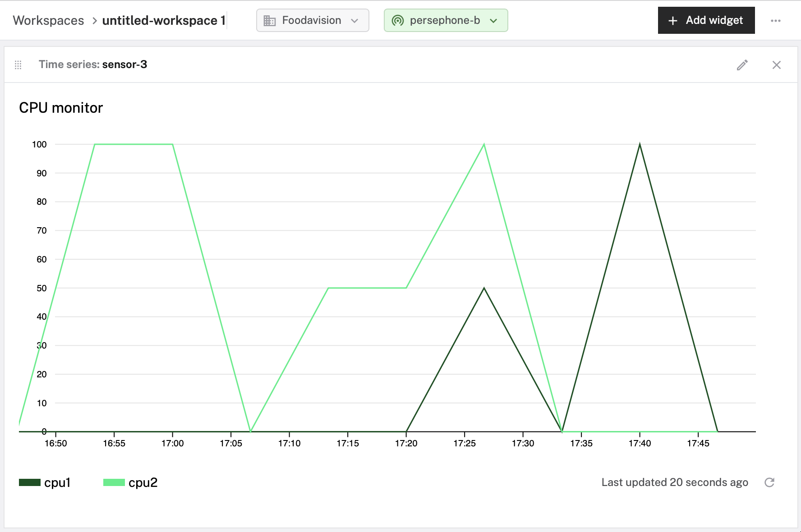Screen dimensions: 801x532
Task: Hide the cpu1 series from the legend
Action: click(57, 482)
